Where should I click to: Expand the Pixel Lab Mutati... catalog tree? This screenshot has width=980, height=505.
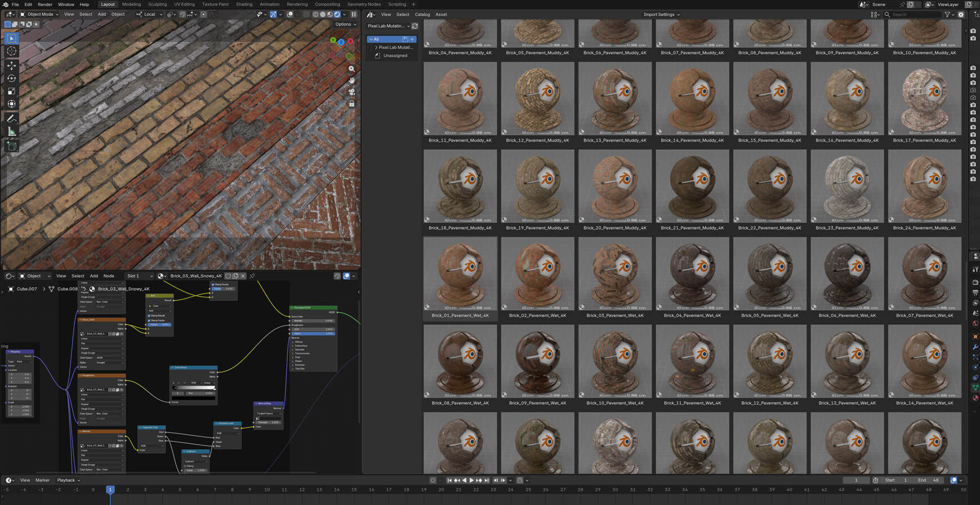coord(376,47)
